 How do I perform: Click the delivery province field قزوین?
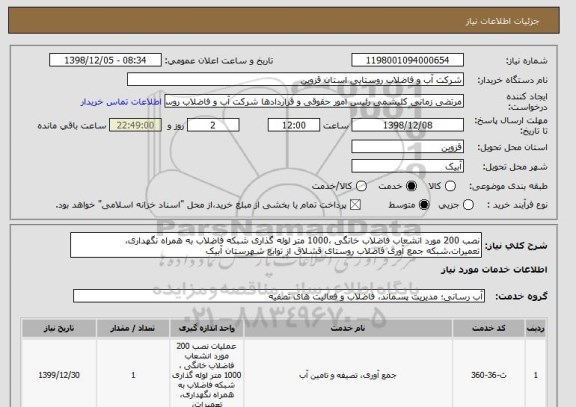tap(407, 147)
